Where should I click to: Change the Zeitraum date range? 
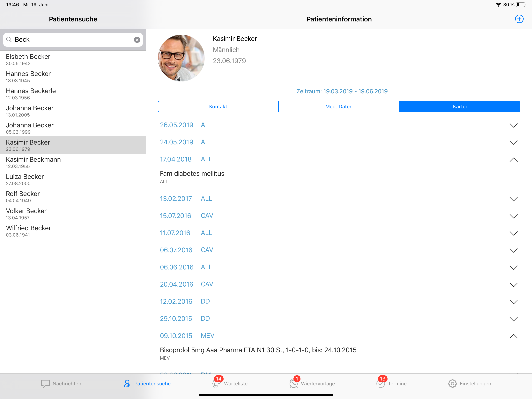[342, 91]
